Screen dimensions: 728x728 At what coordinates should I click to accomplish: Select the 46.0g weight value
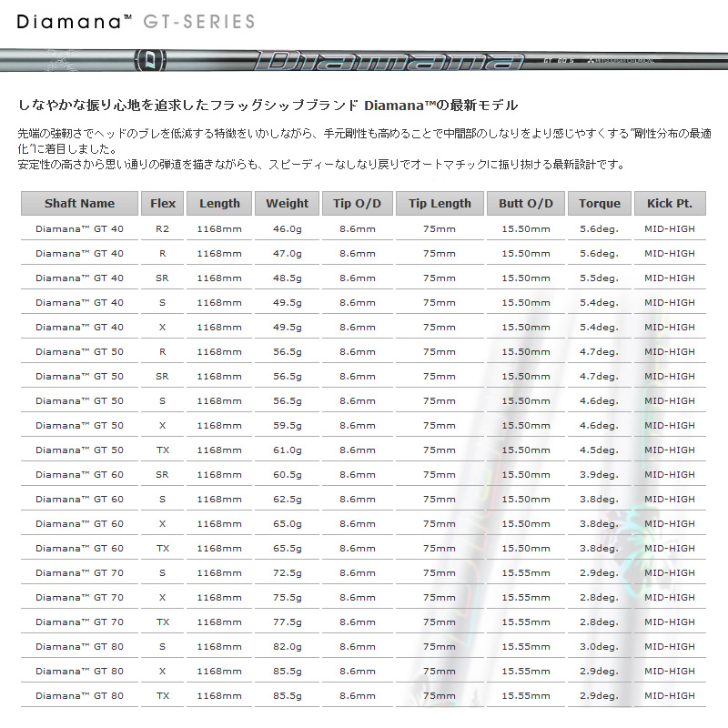[288, 229]
